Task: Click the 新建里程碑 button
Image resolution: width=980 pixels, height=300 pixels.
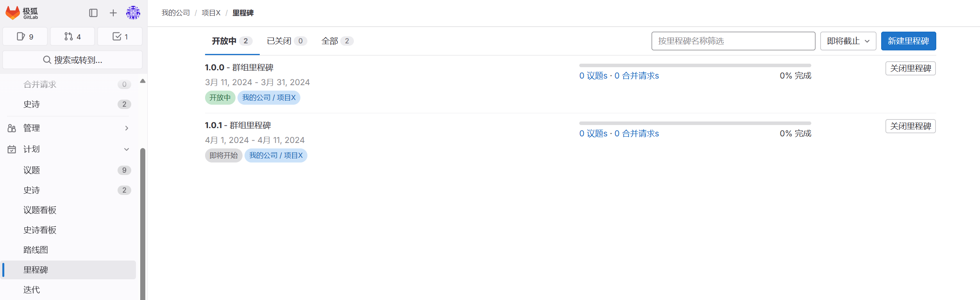Action: click(908, 41)
